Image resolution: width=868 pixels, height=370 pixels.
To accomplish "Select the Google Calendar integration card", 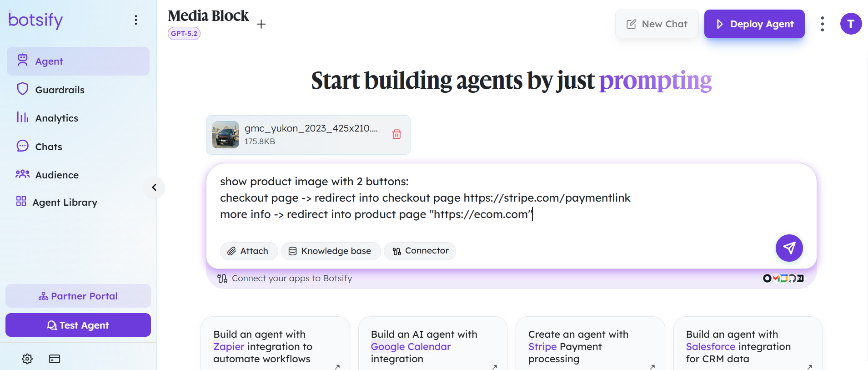I will [433, 344].
